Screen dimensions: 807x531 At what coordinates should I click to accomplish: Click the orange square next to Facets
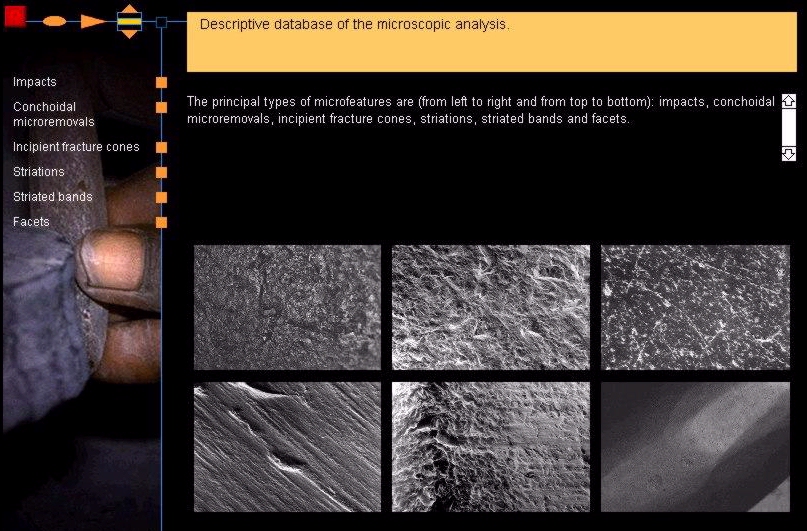(x=162, y=222)
